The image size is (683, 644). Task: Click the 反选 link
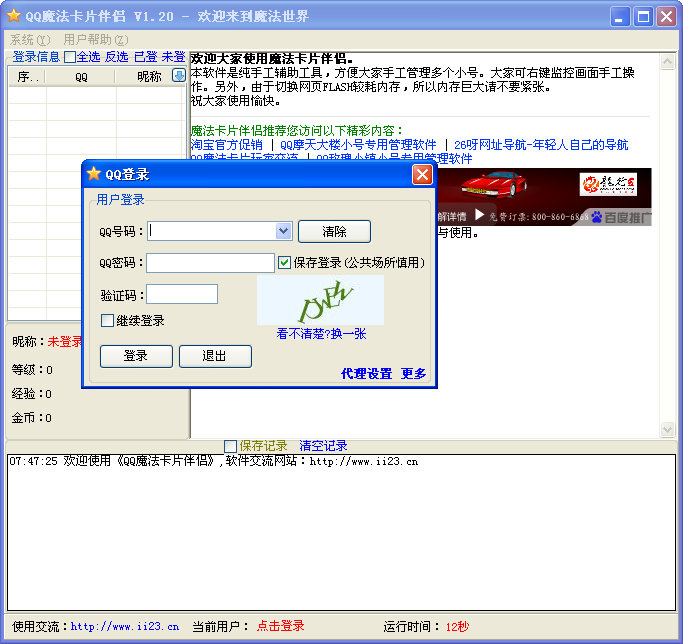[117, 57]
